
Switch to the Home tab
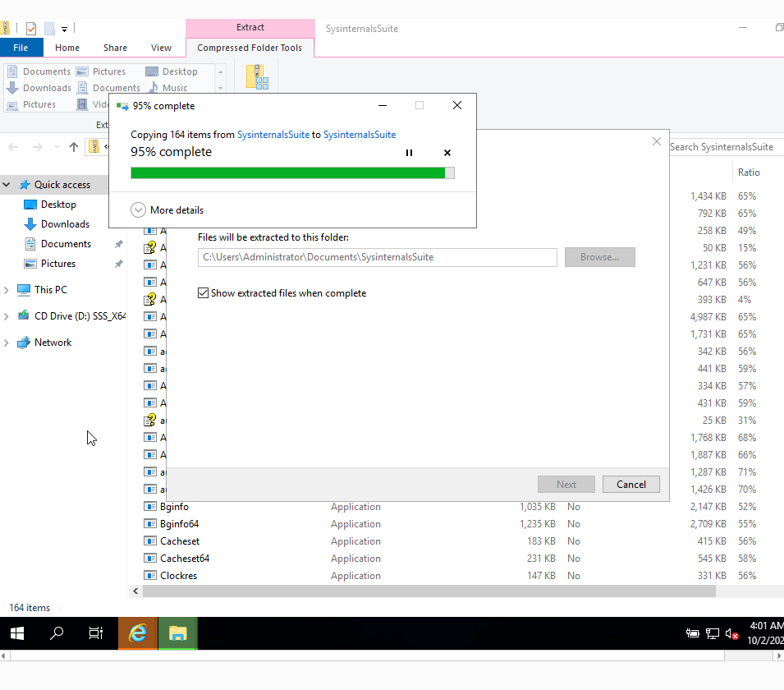67,48
